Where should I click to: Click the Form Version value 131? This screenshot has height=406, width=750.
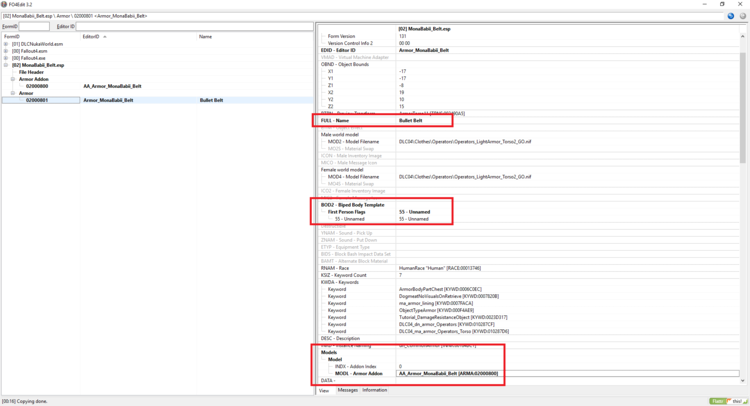coord(402,36)
